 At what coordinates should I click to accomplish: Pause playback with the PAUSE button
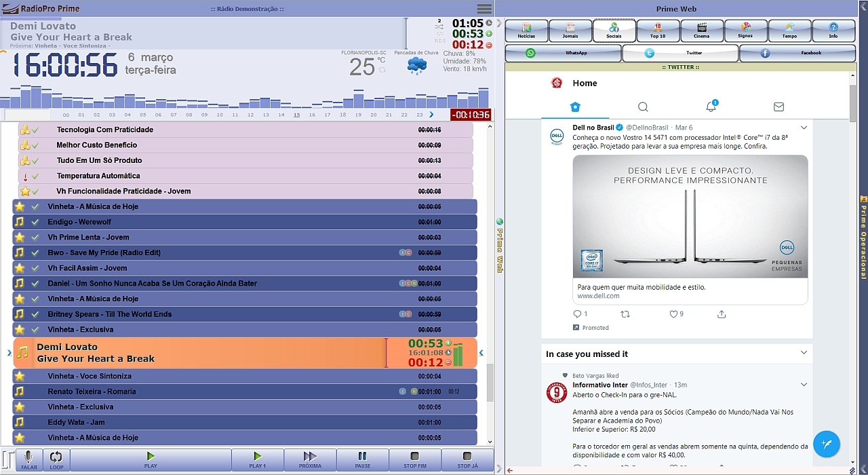363,460
